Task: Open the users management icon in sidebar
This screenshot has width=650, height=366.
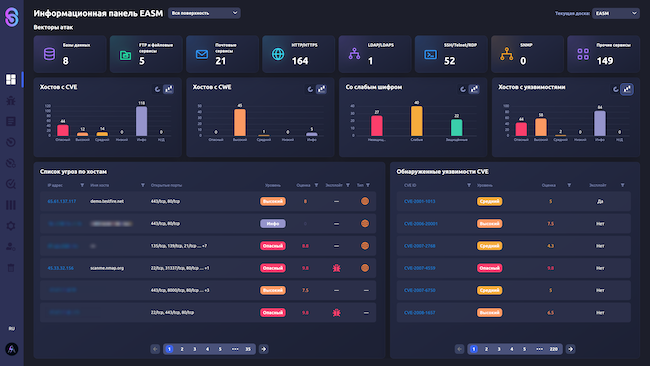Action: [11, 247]
